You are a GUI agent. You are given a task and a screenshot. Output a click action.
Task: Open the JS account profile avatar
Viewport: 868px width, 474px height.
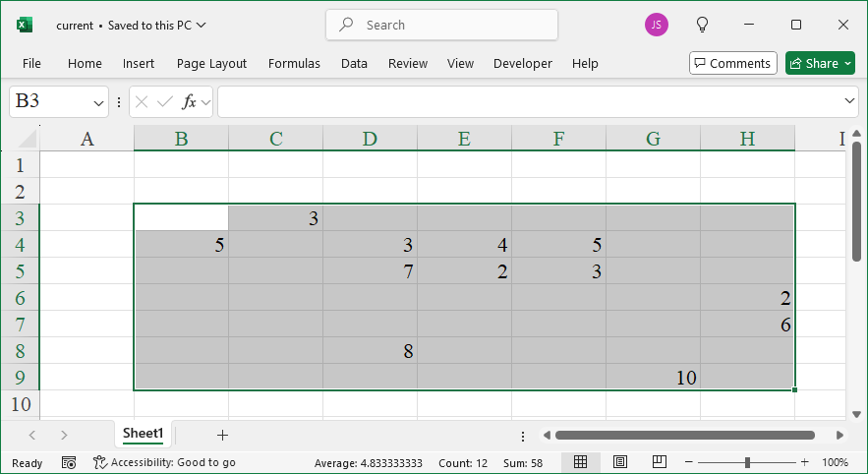tap(656, 25)
